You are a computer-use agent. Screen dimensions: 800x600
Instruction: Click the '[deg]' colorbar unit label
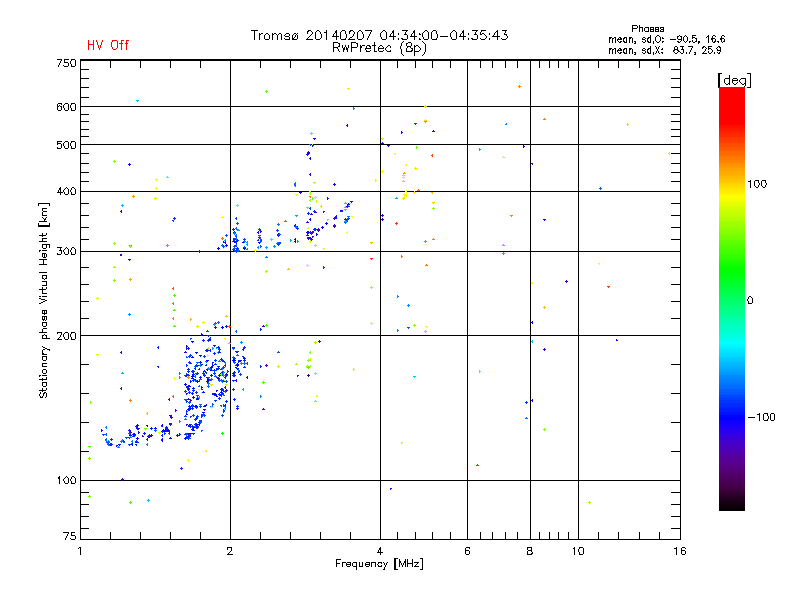coord(734,81)
